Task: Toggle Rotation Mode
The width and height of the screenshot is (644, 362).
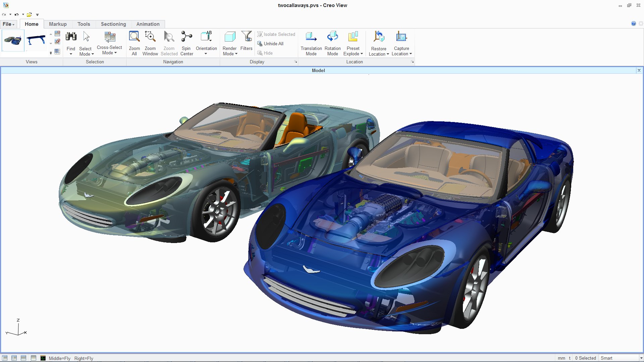Action: pos(332,37)
